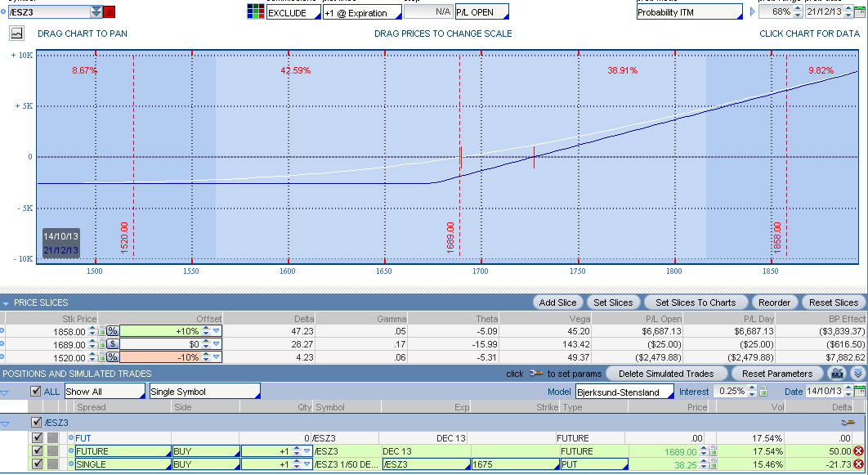Collapse the PRICE SLICES section header
Screen dimensions: 868x475
7,302
